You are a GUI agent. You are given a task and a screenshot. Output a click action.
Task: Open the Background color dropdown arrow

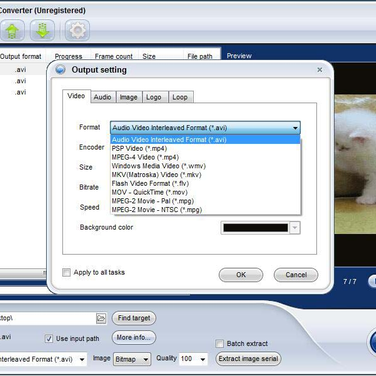click(295, 228)
